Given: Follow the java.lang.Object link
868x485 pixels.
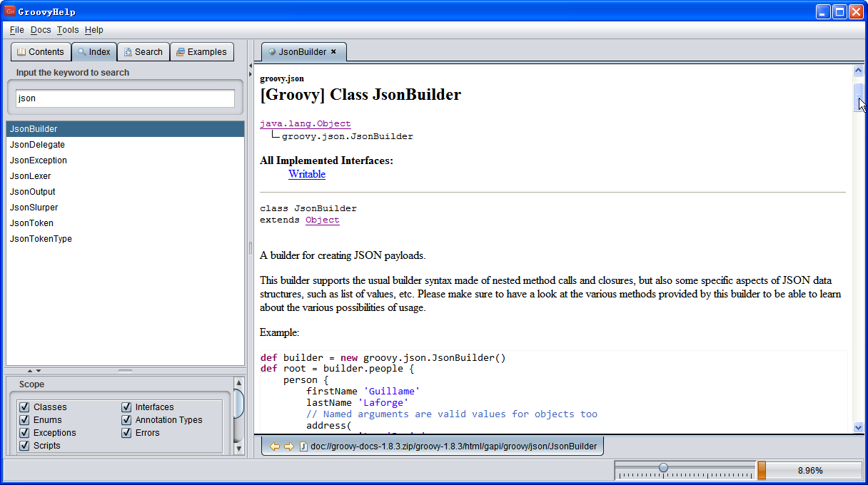Looking at the screenshot, I should pyautogui.click(x=306, y=124).
